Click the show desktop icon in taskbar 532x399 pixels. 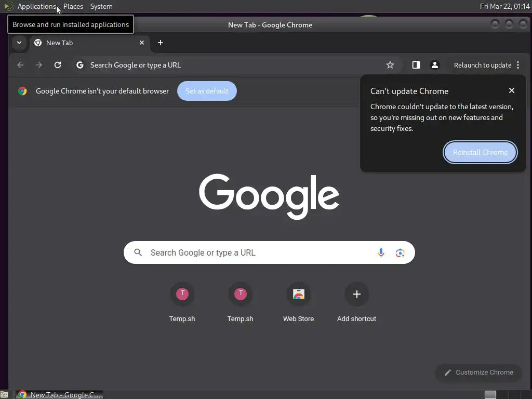click(4, 395)
